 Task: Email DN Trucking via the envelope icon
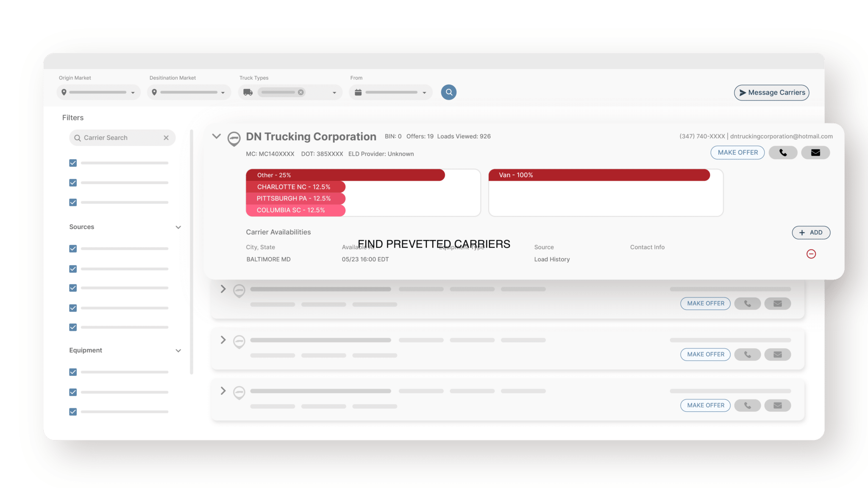[x=815, y=152]
